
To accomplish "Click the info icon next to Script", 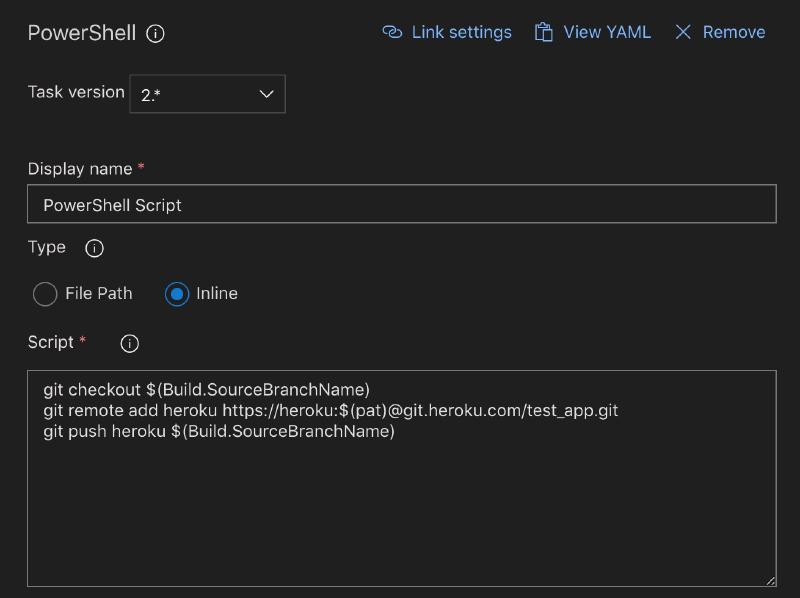I will point(128,342).
